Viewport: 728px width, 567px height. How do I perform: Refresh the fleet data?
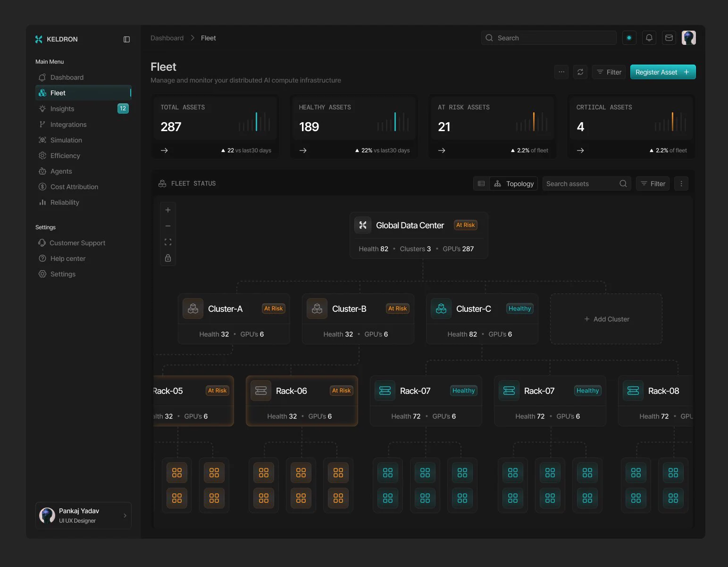coord(580,72)
